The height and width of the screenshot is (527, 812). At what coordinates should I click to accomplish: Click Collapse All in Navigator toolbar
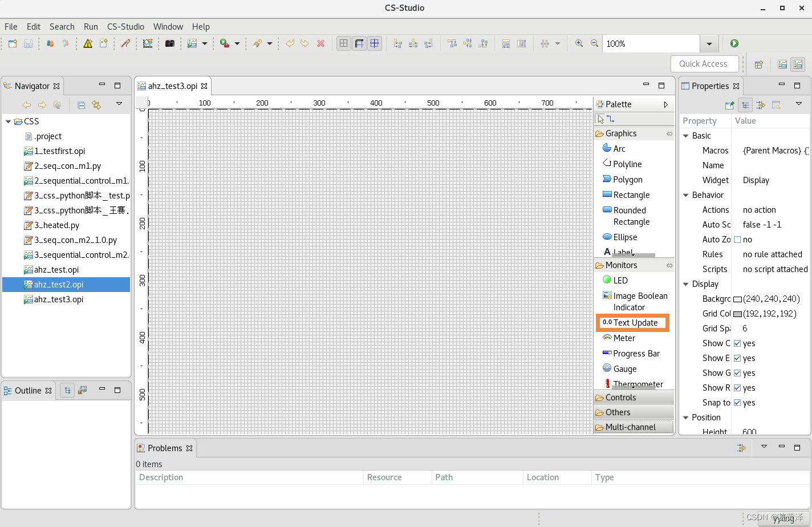pos(82,105)
